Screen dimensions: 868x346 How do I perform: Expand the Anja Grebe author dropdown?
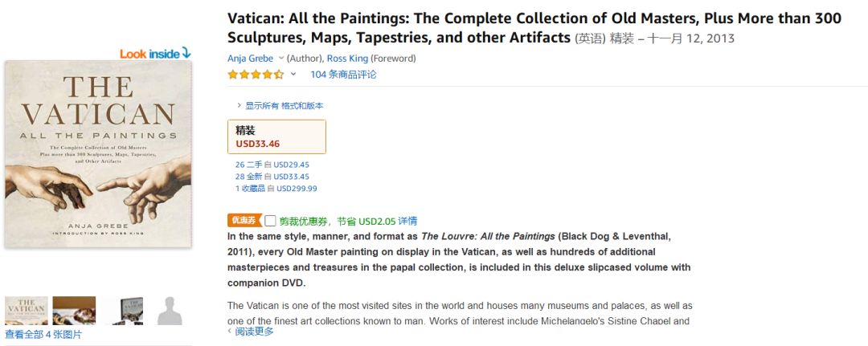[281, 59]
